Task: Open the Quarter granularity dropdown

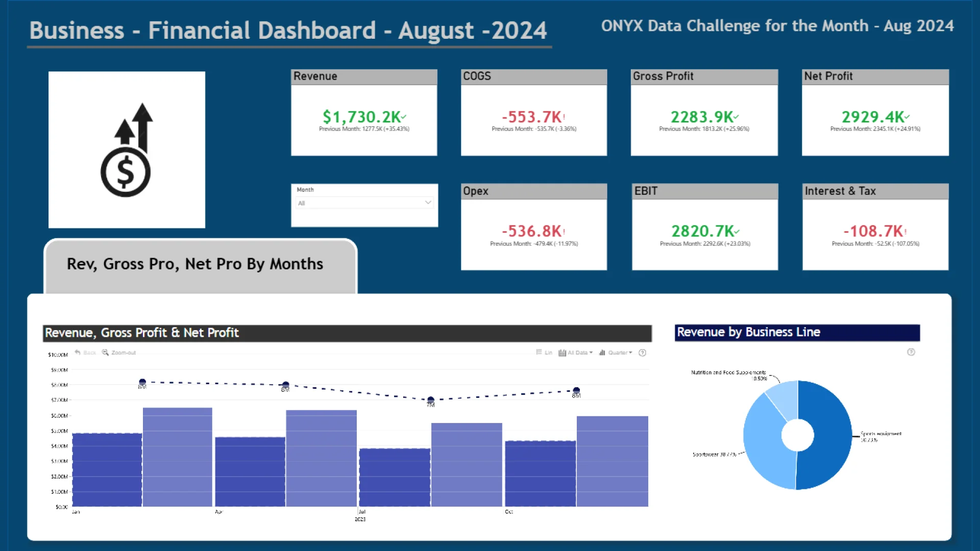Action: pos(616,353)
